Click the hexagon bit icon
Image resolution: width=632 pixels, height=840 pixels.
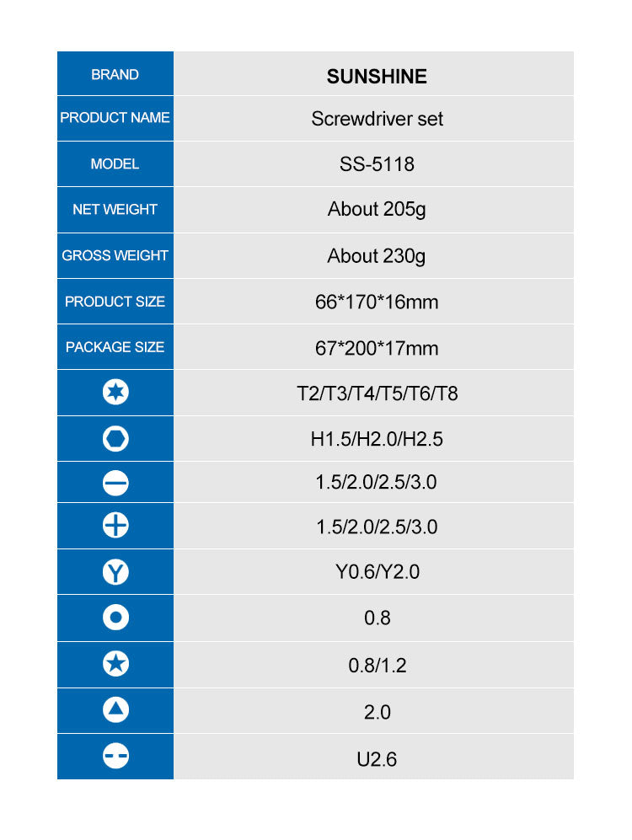[x=115, y=438]
